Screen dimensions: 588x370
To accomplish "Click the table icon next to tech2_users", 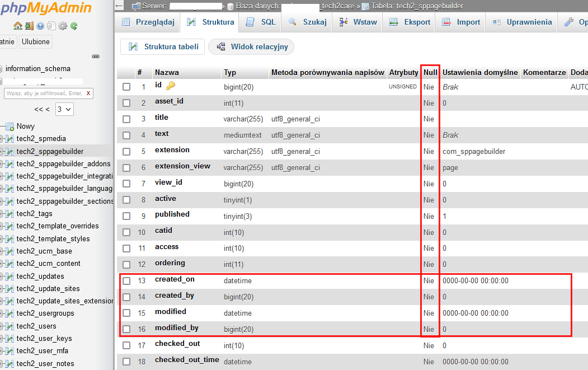I will 10,326.
